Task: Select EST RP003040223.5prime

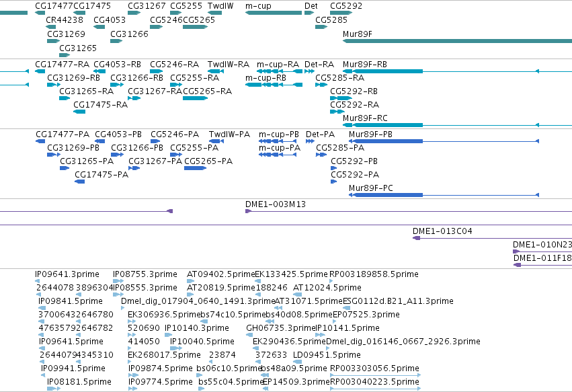Action: tap(374, 382)
